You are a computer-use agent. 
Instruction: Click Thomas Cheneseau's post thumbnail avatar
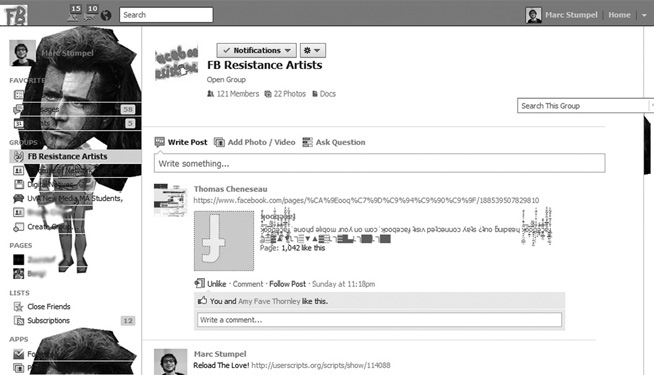[x=170, y=200]
